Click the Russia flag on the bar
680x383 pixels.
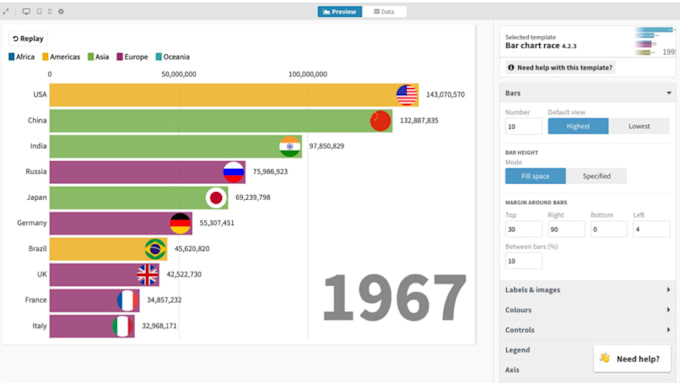tap(233, 172)
